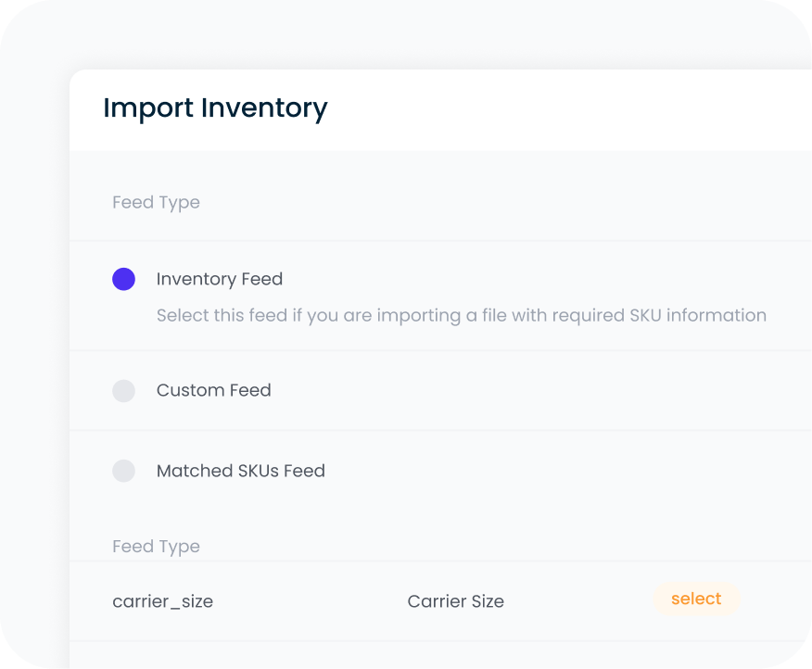812x669 pixels.
Task: Click the top Feed Type section label
Action: click(x=156, y=202)
